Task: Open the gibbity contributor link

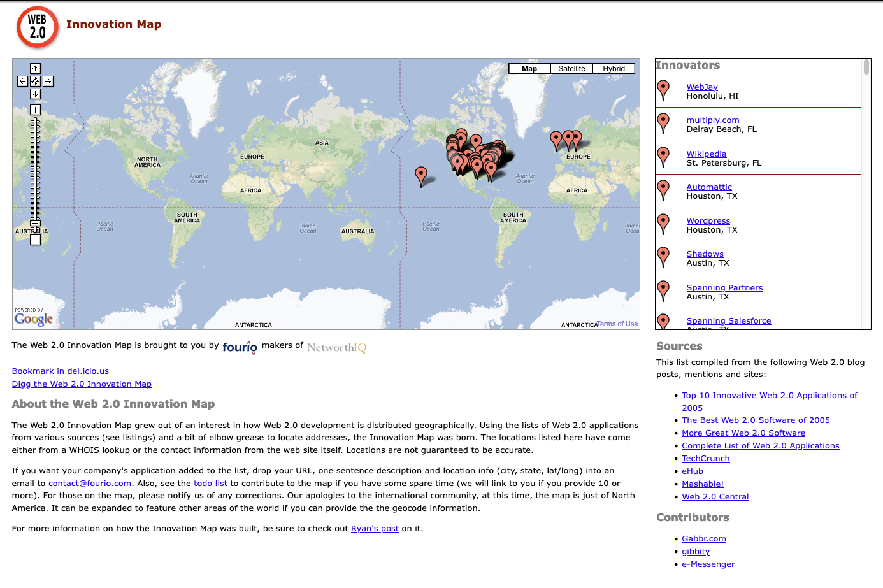Action: click(x=696, y=552)
